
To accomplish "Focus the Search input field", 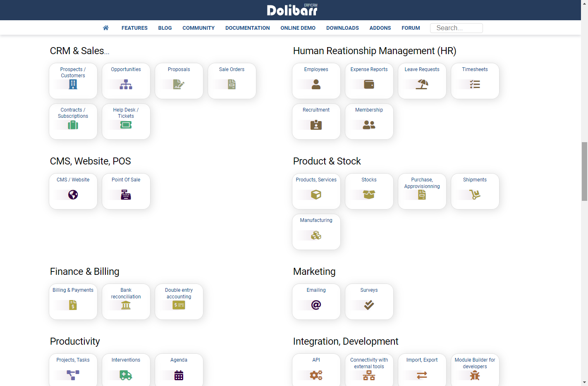I will (x=457, y=28).
